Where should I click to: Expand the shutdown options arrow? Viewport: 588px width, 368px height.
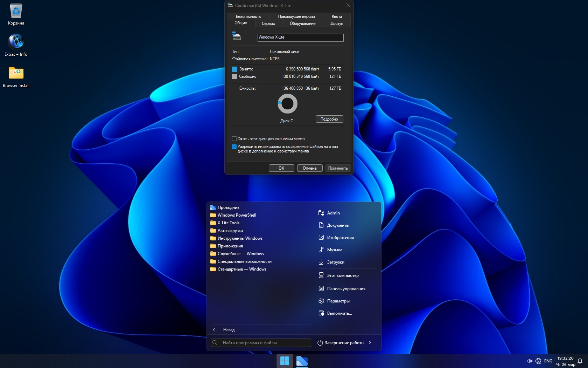tap(370, 343)
